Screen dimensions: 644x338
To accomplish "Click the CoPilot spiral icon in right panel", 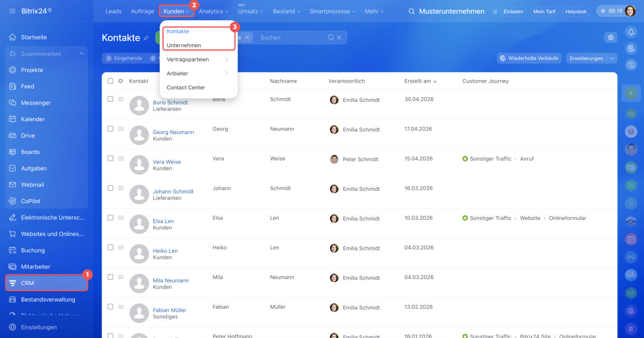I will [631, 48].
